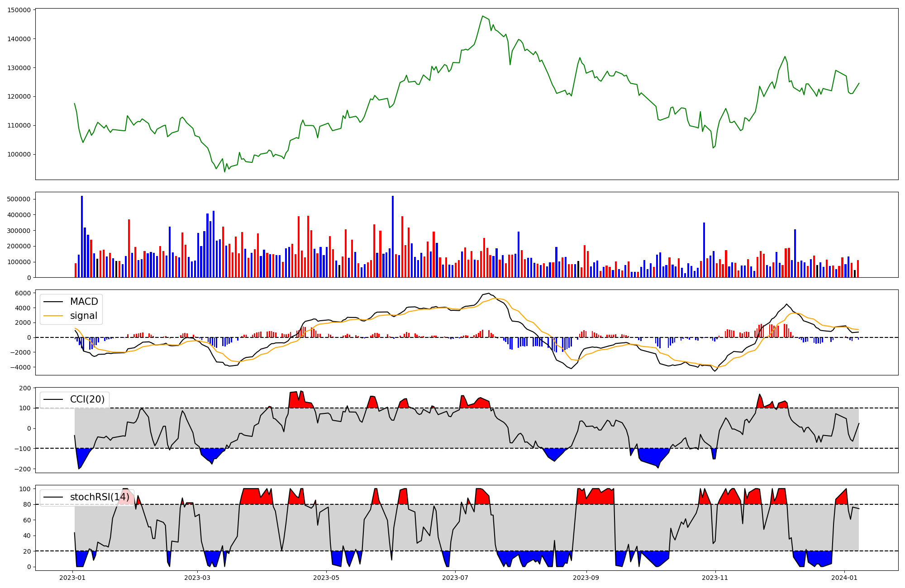Click the −200 CCI axis label
This screenshot has height=588, width=905.
[22, 469]
